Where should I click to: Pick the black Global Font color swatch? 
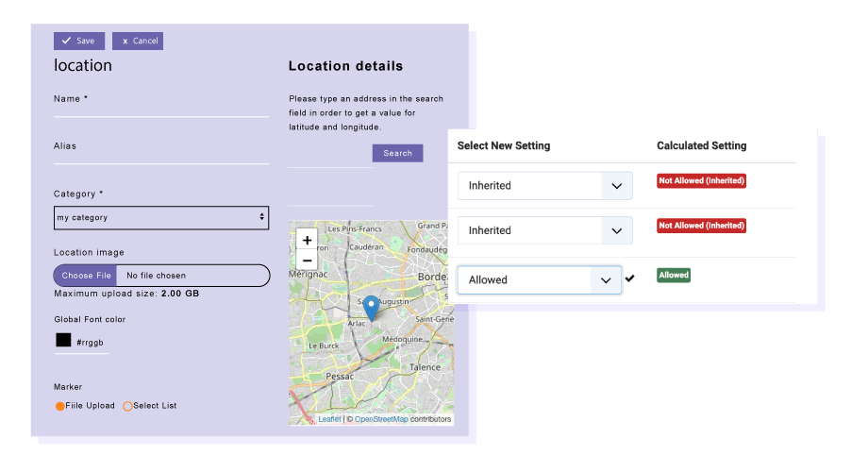tap(63, 341)
